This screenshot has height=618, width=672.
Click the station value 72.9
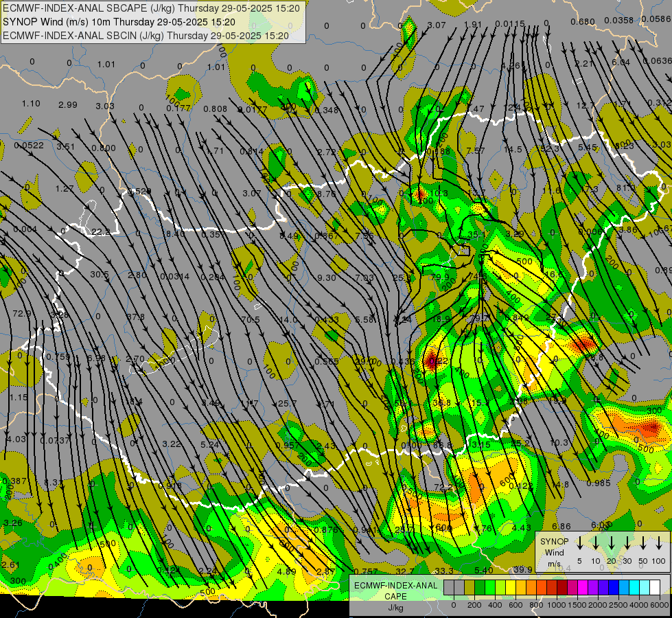click(22, 314)
